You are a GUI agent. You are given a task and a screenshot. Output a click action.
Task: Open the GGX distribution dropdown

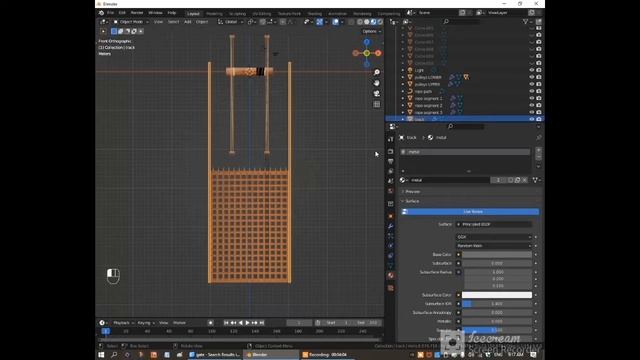pyautogui.click(x=494, y=237)
